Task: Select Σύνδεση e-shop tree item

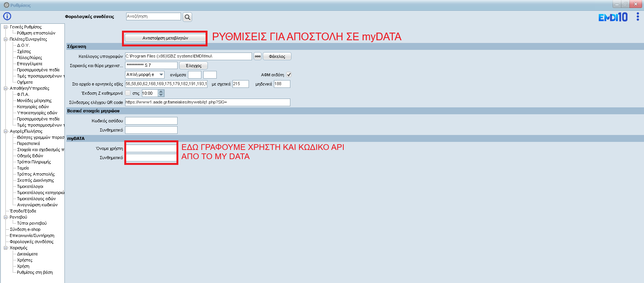Action: (x=25, y=229)
